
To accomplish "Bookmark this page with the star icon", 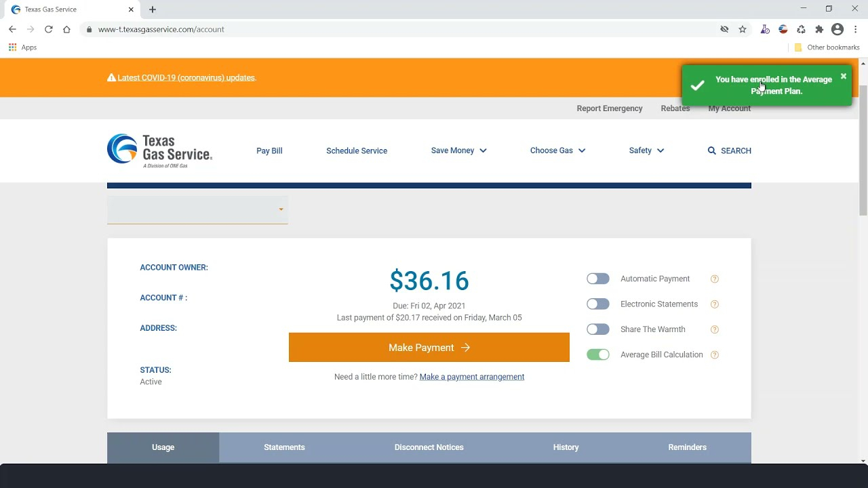I will (743, 29).
